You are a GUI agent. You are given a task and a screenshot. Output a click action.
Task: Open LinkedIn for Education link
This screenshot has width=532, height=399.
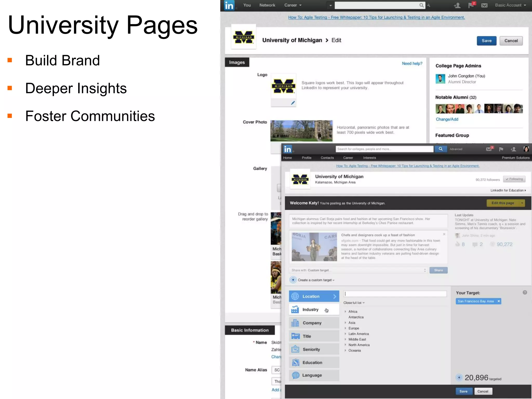pyautogui.click(x=508, y=190)
